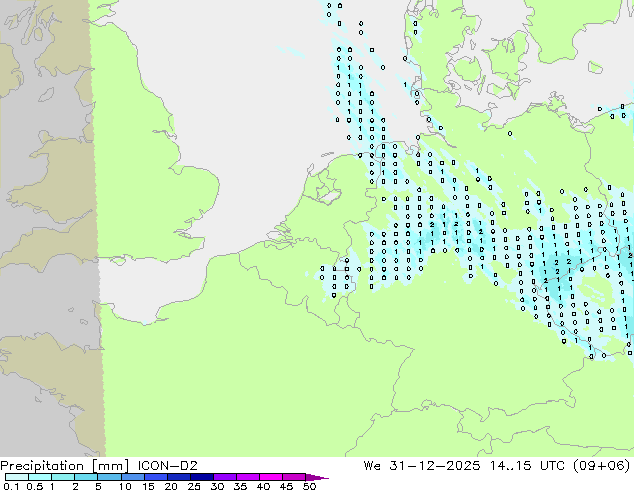Click the legend label "10"
634x490 pixels.
125,486
